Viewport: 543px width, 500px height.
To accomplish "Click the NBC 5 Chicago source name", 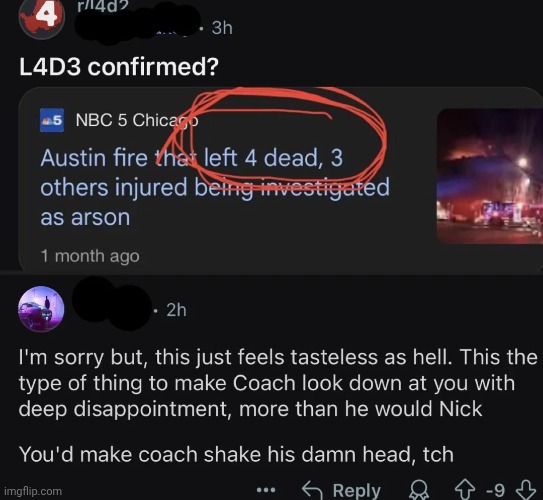I will (137, 120).
